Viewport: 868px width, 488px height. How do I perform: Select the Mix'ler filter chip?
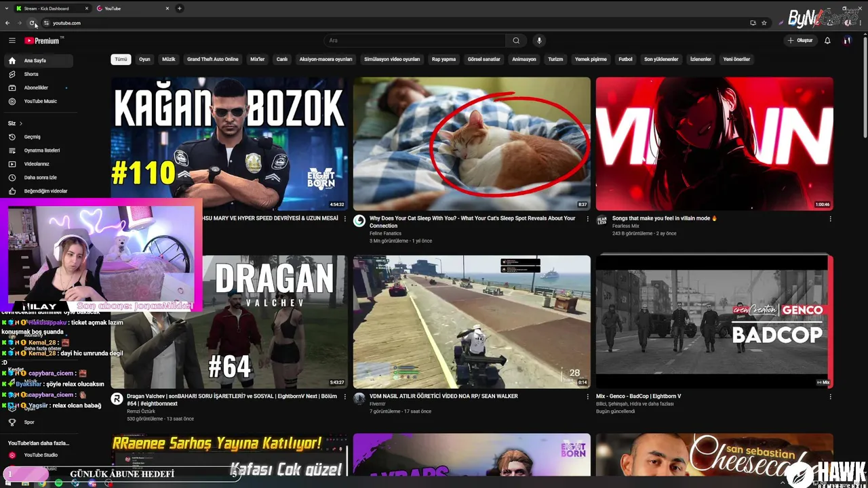tap(258, 59)
